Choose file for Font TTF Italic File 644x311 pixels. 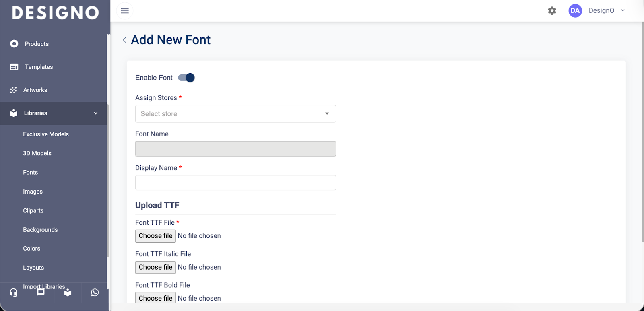[155, 267]
